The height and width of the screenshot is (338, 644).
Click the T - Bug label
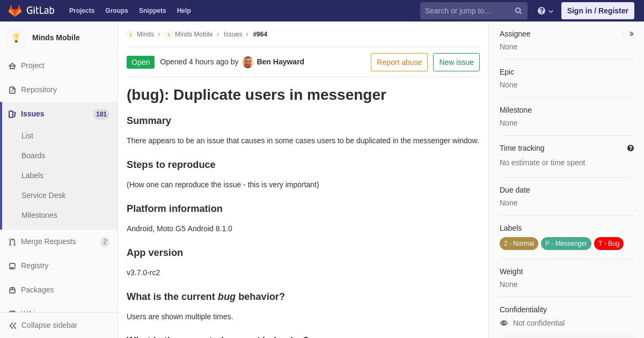tap(609, 244)
